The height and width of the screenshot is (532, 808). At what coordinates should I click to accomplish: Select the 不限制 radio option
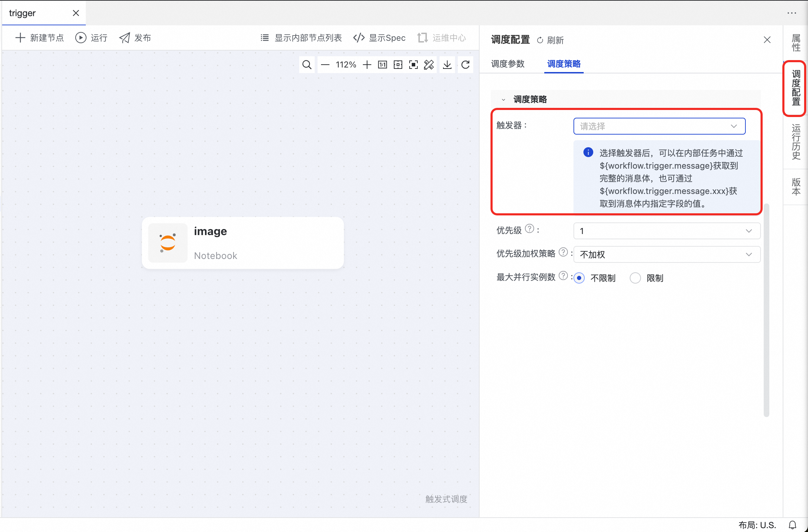pos(579,278)
